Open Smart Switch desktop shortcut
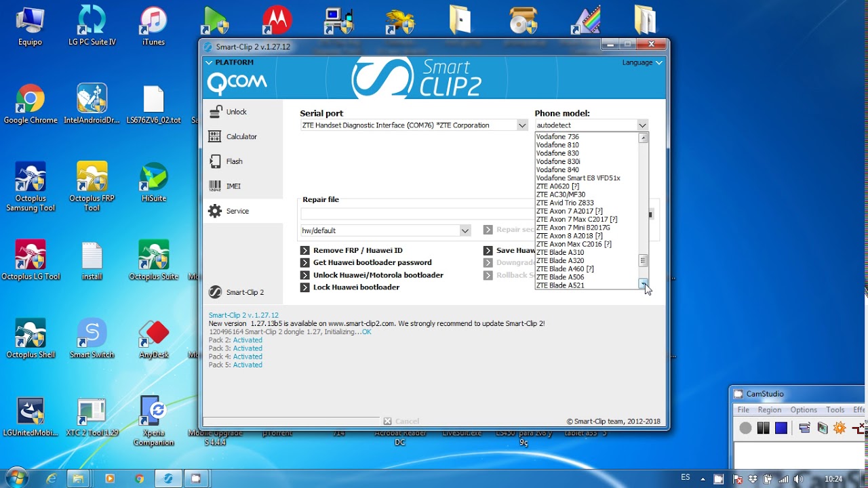The height and width of the screenshot is (488, 868). click(92, 338)
